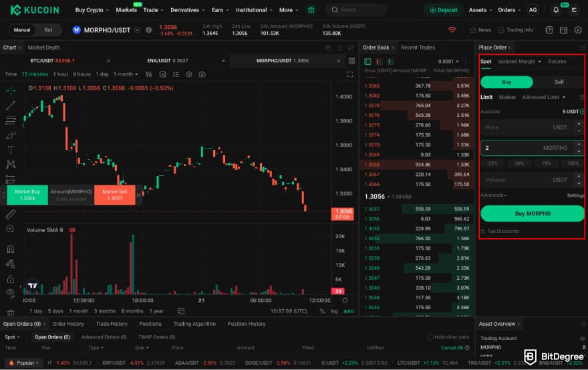The image size is (588, 370).
Task: Toggle News checkbox
Action: tap(473, 30)
